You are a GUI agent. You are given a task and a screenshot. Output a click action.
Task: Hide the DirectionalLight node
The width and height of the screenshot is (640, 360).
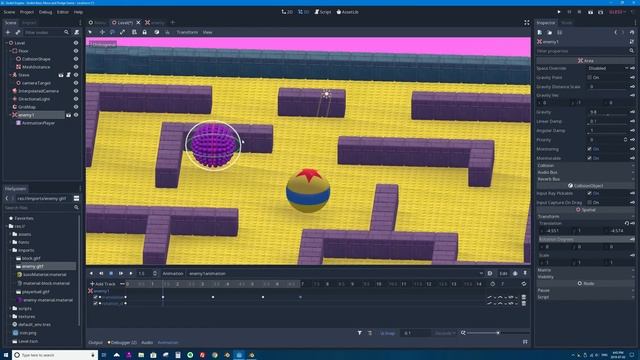click(x=76, y=99)
